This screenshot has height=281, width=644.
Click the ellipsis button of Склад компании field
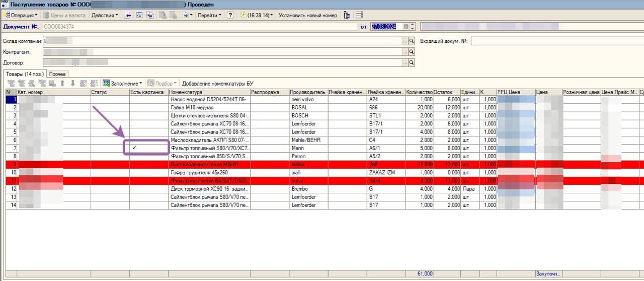pos(405,41)
